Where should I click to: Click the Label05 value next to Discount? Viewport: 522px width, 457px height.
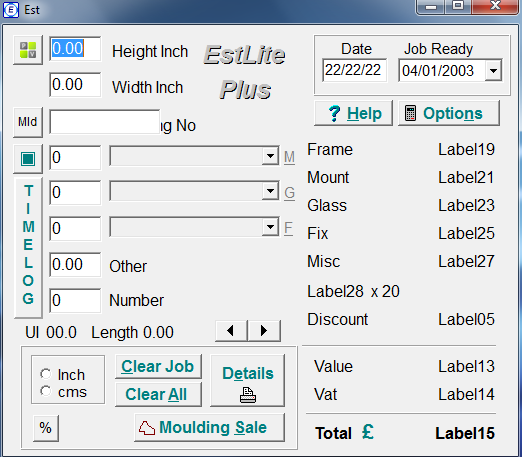(466, 319)
